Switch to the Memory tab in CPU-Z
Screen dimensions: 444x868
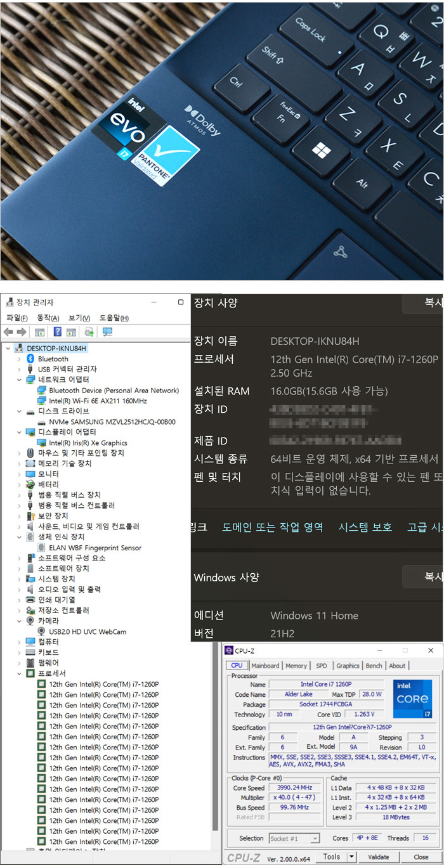tap(296, 666)
